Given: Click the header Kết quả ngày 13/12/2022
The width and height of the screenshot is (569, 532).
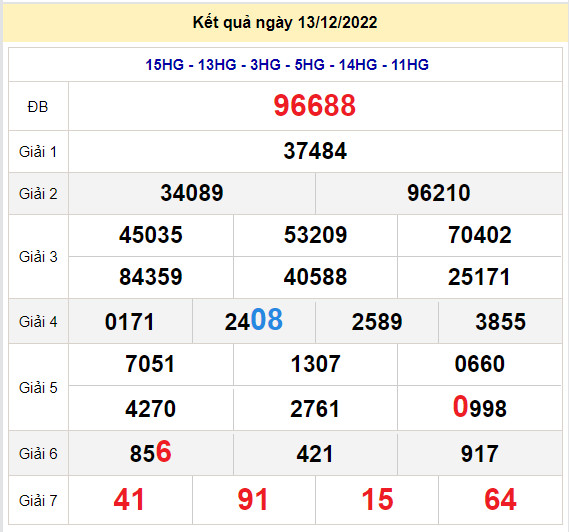Looking at the screenshot, I should 285,22.
